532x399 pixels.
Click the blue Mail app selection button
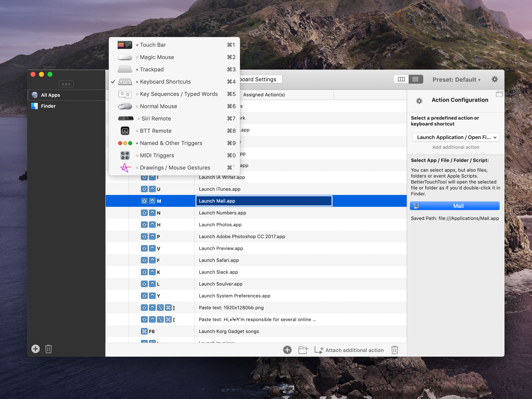[x=455, y=206]
